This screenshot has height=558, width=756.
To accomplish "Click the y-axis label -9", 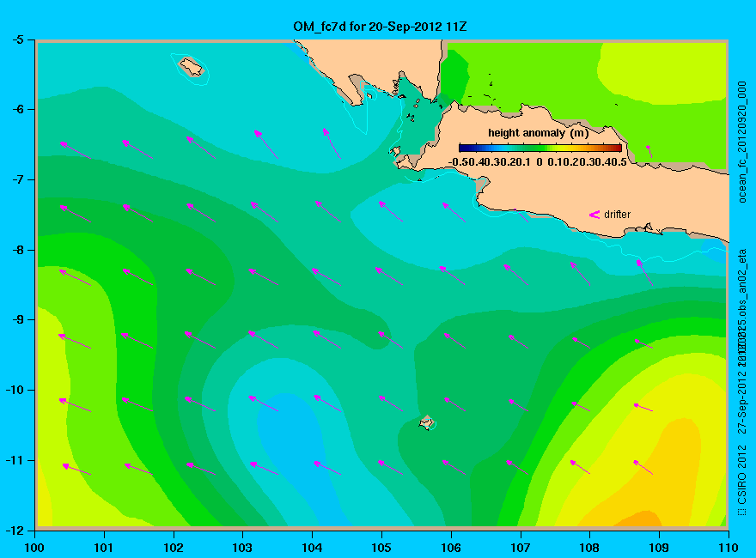I will click(17, 320).
